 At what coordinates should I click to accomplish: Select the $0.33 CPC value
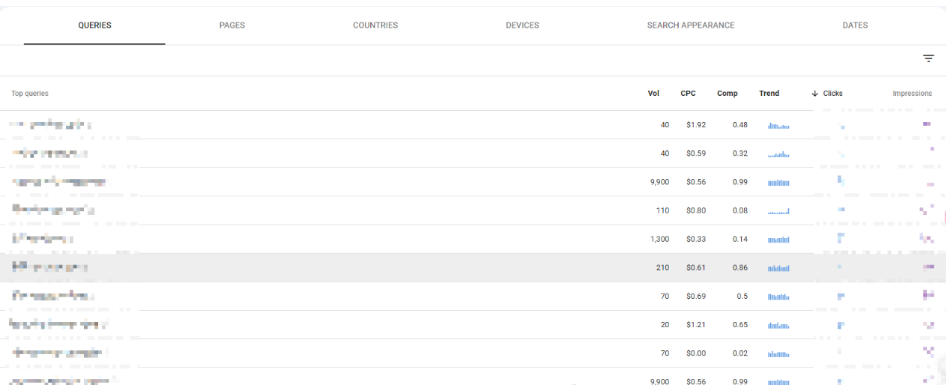tap(696, 239)
